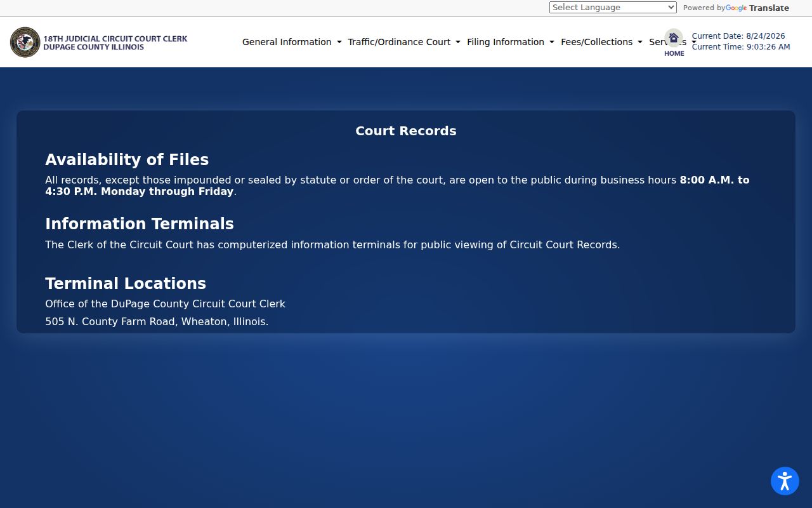Click the Terminal Locations heading
Screen dimensions: 812x508
point(126,283)
